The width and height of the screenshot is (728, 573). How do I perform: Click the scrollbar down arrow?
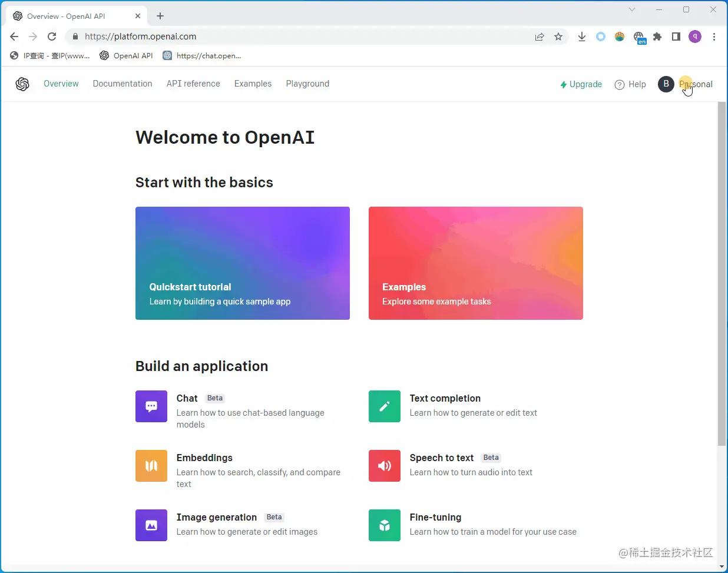click(722, 567)
